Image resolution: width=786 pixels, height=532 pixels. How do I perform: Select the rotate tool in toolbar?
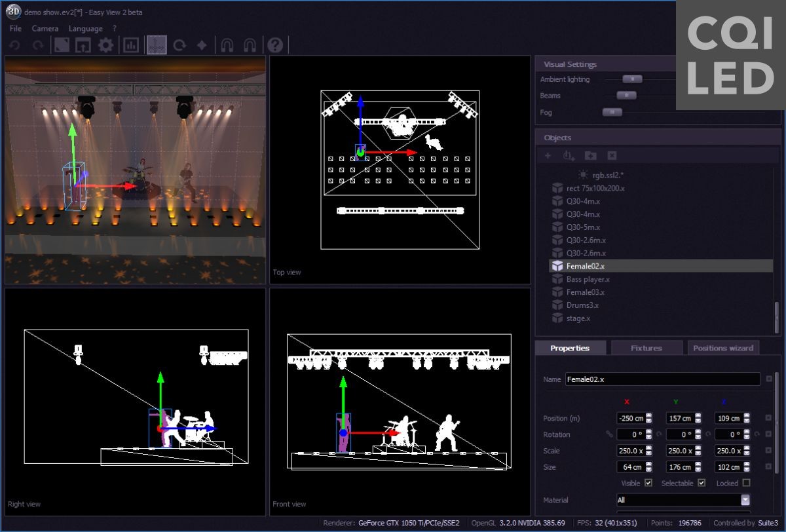pos(179,45)
